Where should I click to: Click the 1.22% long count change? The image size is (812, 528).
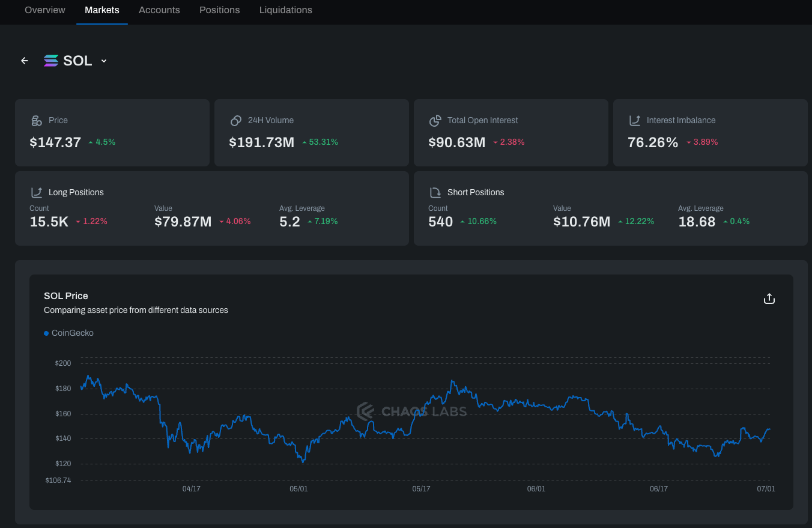[91, 222]
